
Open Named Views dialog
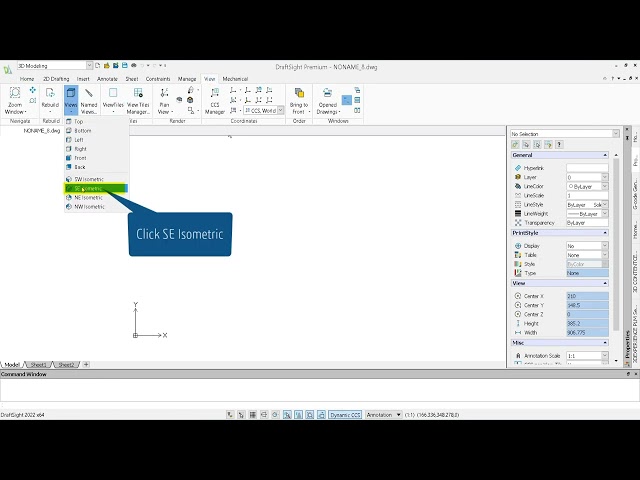click(x=89, y=100)
